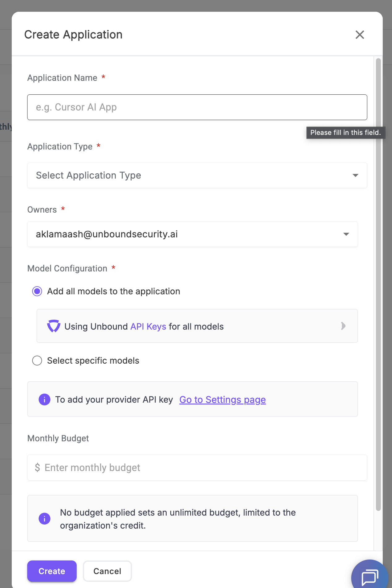Open the Select Application Type dropdown

pyautogui.click(x=197, y=175)
